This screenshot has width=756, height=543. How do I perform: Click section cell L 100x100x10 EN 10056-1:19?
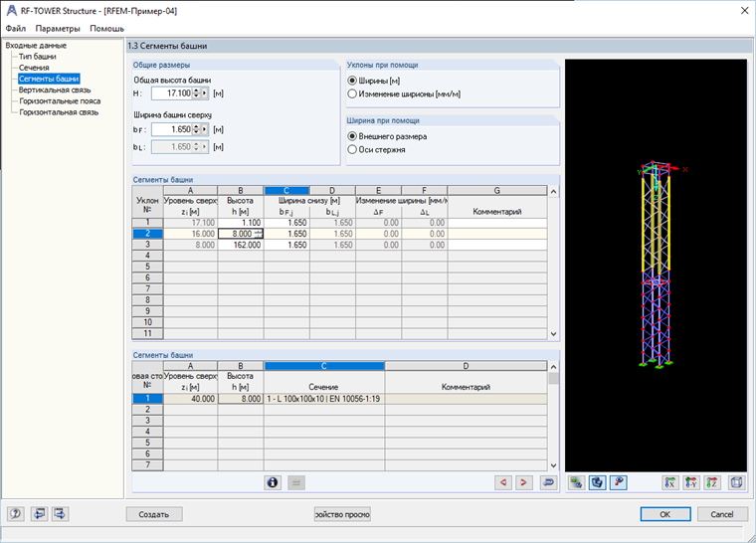tap(324, 399)
